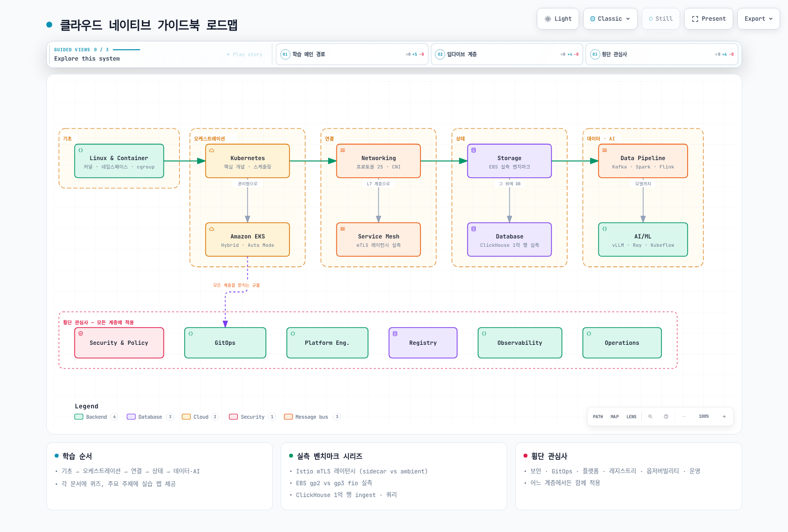Screen dimensions: 788x532
Task: Click message bus icon on Networking node
Action: (x=343, y=150)
